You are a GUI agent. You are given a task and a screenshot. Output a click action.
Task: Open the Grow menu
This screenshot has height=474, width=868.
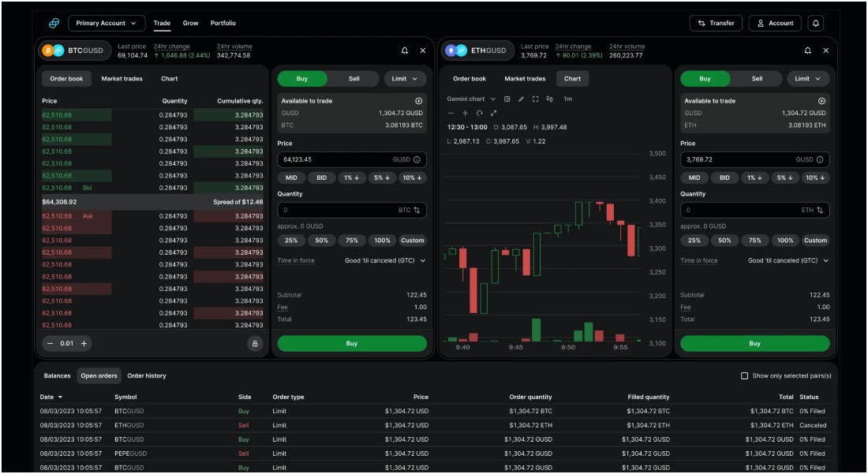click(190, 23)
